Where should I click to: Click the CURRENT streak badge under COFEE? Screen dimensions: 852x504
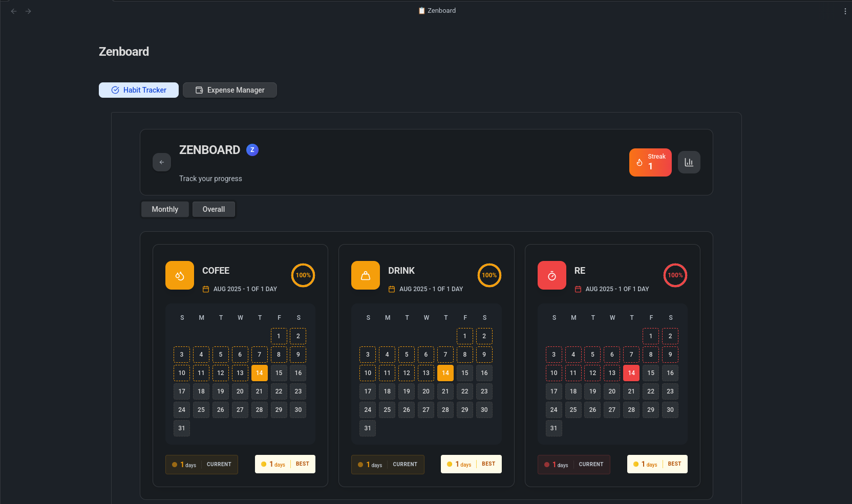point(201,464)
